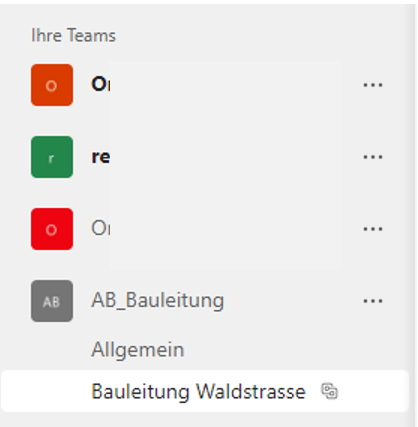Click the Ihre Teams section header
This screenshot has height=427, width=418.
pyautogui.click(x=73, y=35)
